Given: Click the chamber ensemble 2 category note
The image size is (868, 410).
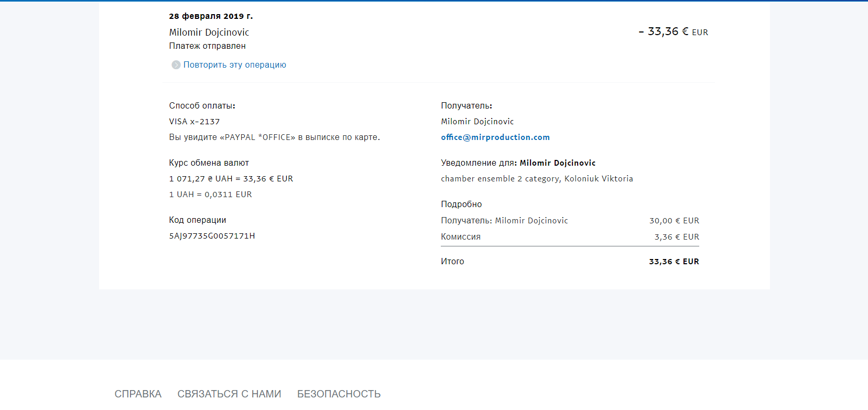Looking at the screenshot, I should [x=537, y=179].
